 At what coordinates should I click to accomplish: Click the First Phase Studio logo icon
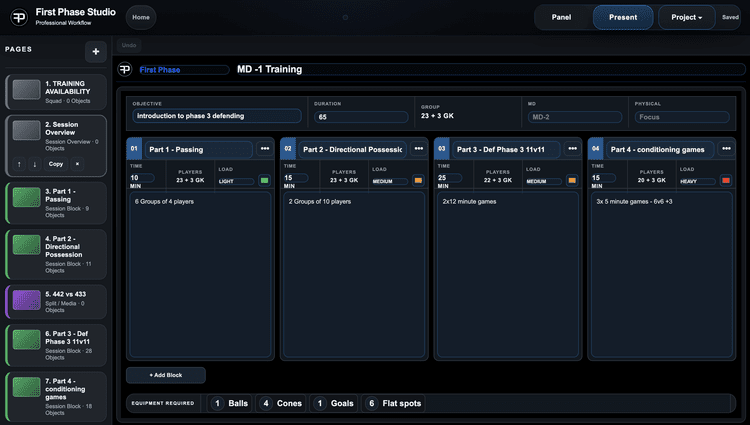coord(19,17)
